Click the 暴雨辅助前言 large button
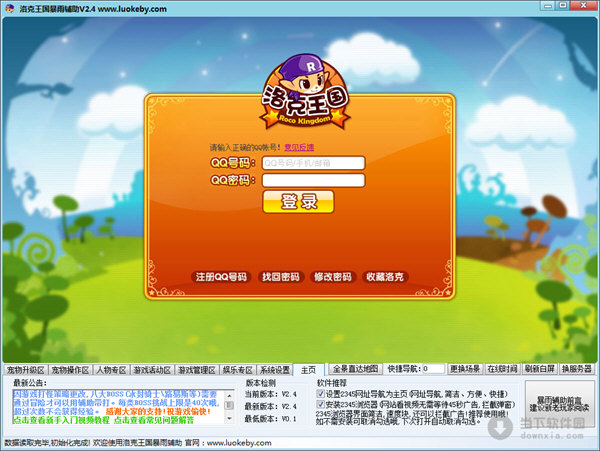 pyautogui.click(x=559, y=404)
